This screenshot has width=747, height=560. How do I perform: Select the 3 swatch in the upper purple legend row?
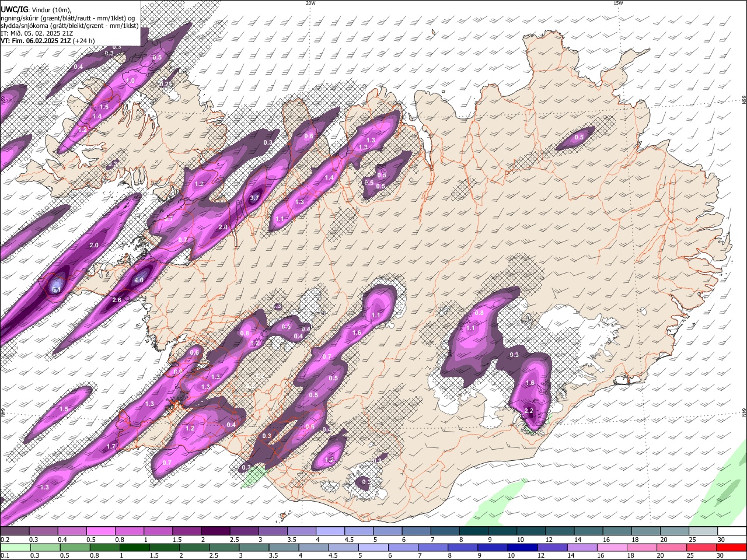273,531
